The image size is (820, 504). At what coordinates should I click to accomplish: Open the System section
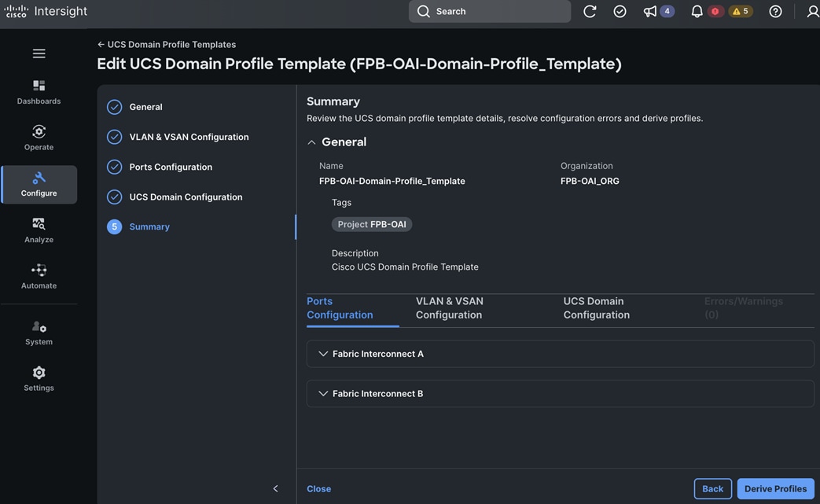coord(39,333)
